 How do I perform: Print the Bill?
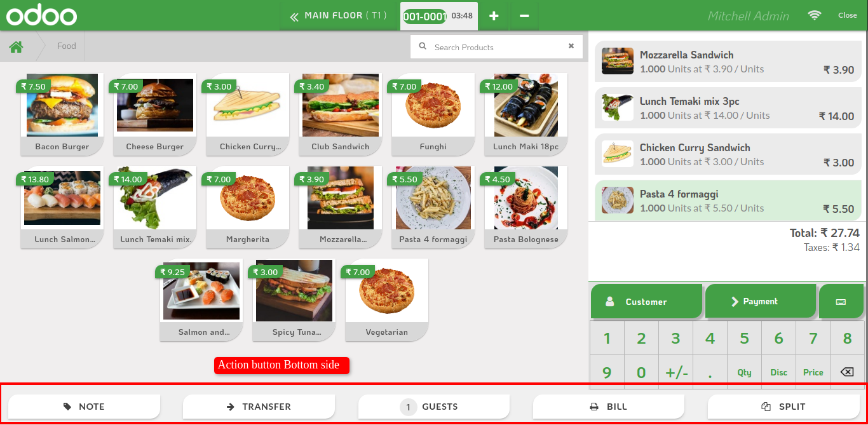coord(609,407)
